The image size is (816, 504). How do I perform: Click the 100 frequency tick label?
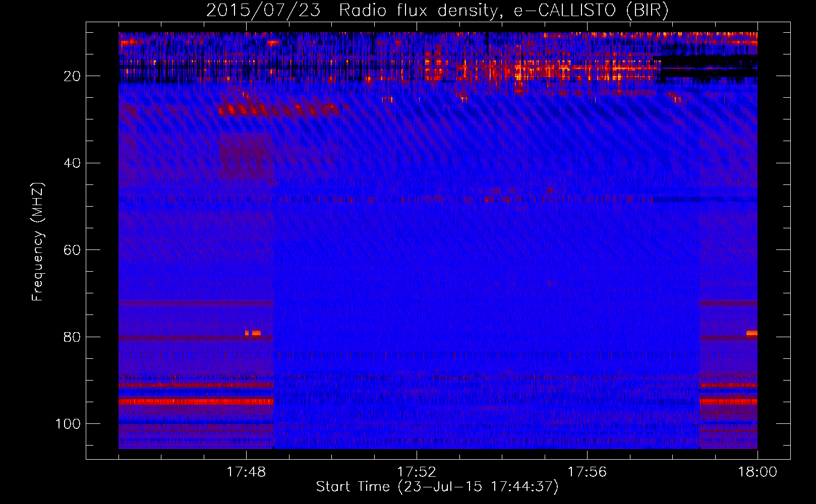68,424
